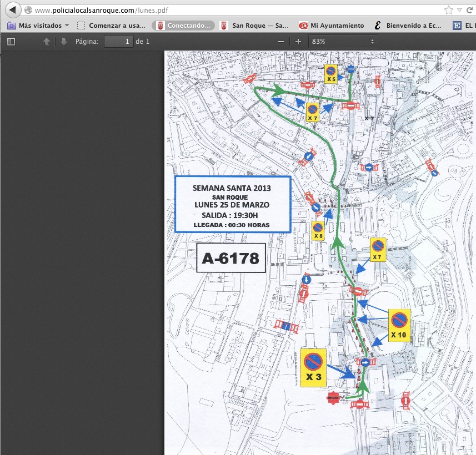Click the site identity globe icon
This screenshot has height=455, width=476.
pos(28,11)
